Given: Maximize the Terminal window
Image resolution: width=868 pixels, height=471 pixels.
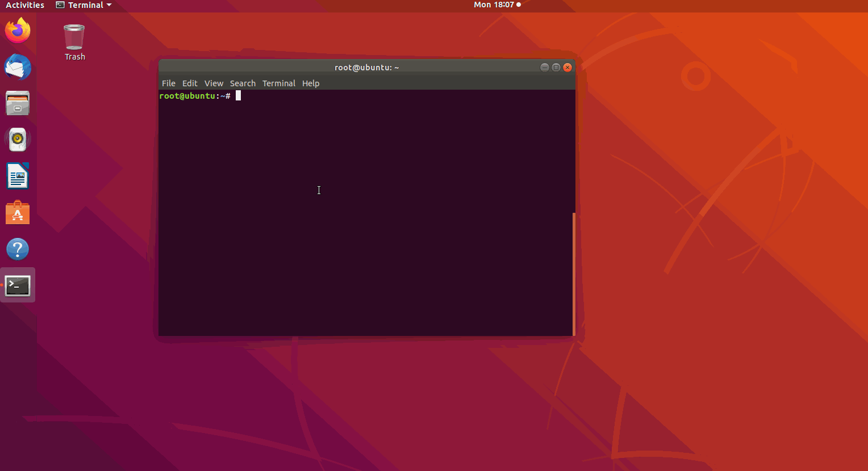Looking at the screenshot, I should (x=556, y=68).
